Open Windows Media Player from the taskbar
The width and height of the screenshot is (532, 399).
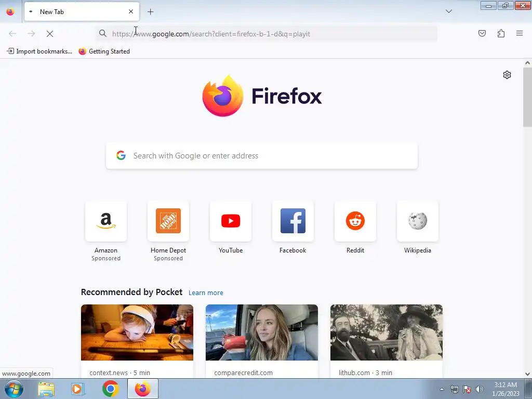[78, 389]
